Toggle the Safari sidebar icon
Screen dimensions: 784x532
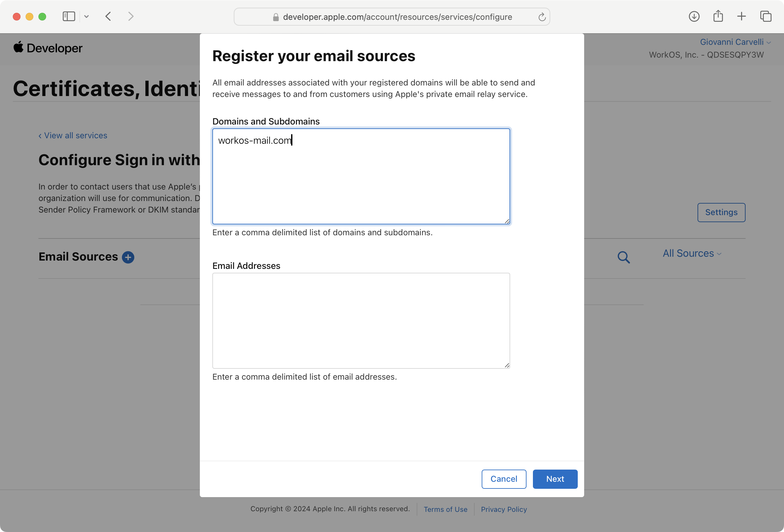[x=69, y=17]
